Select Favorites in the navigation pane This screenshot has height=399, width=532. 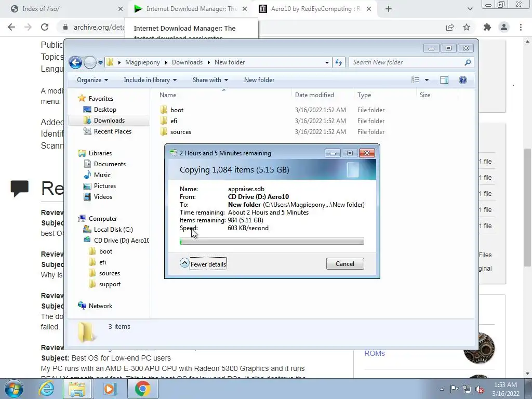click(101, 99)
